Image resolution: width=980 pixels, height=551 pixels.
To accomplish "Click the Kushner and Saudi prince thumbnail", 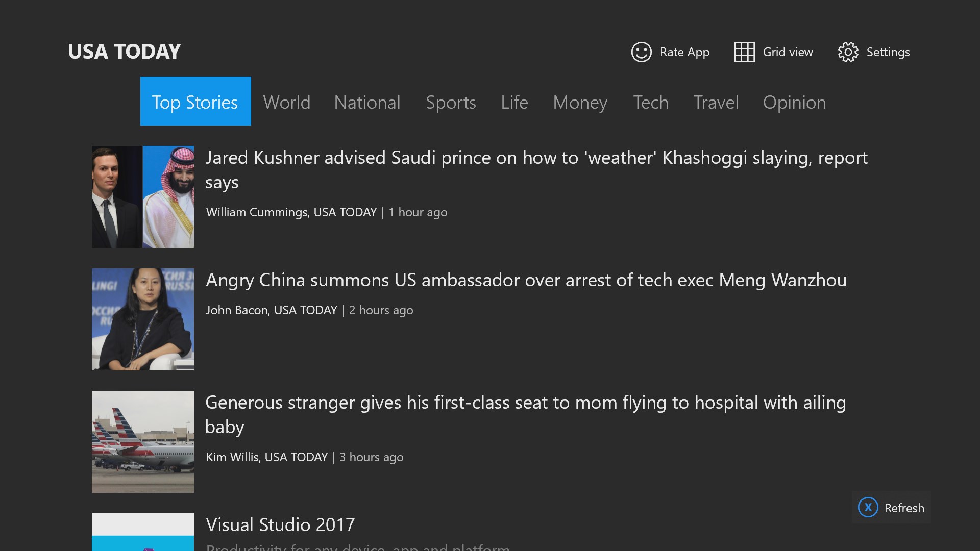I will coord(143,197).
